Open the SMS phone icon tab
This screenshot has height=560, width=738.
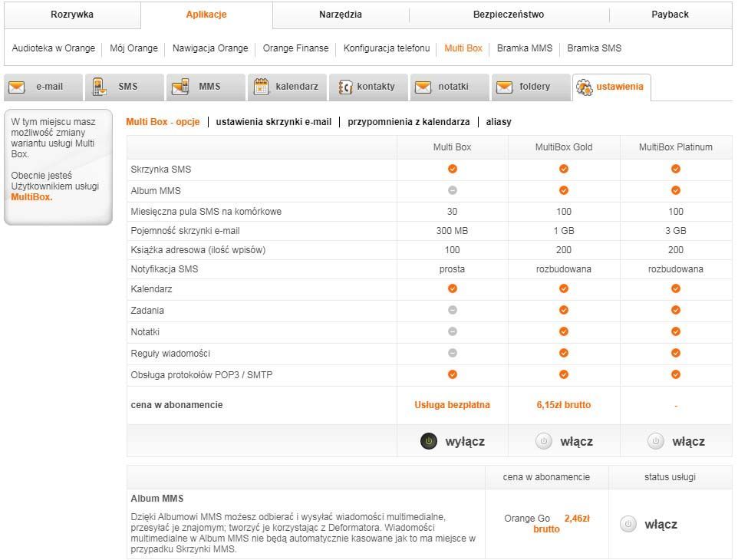(x=100, y=87)
